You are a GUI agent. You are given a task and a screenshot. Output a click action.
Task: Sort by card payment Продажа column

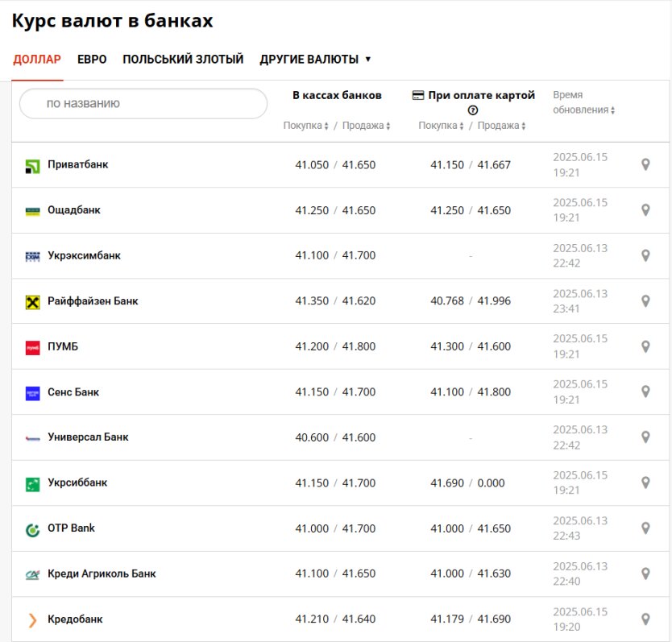pyautogui.click(x=501, y=126)
